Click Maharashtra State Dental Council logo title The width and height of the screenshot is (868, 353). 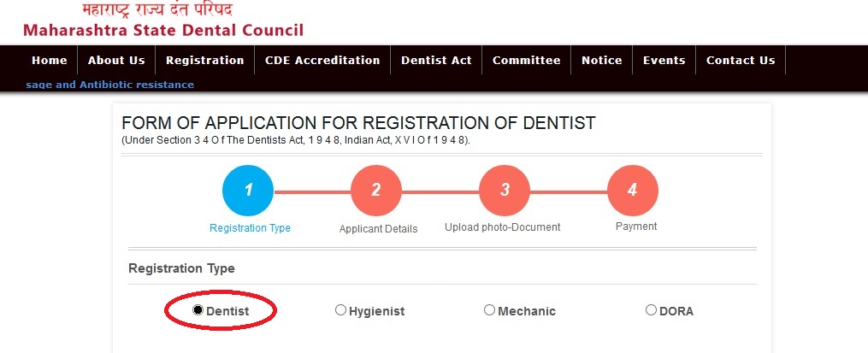163,31
